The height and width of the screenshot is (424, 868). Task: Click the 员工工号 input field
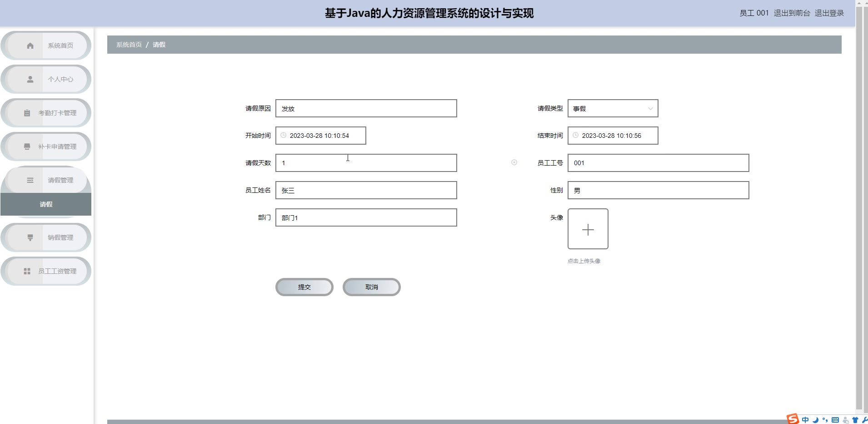658,163
